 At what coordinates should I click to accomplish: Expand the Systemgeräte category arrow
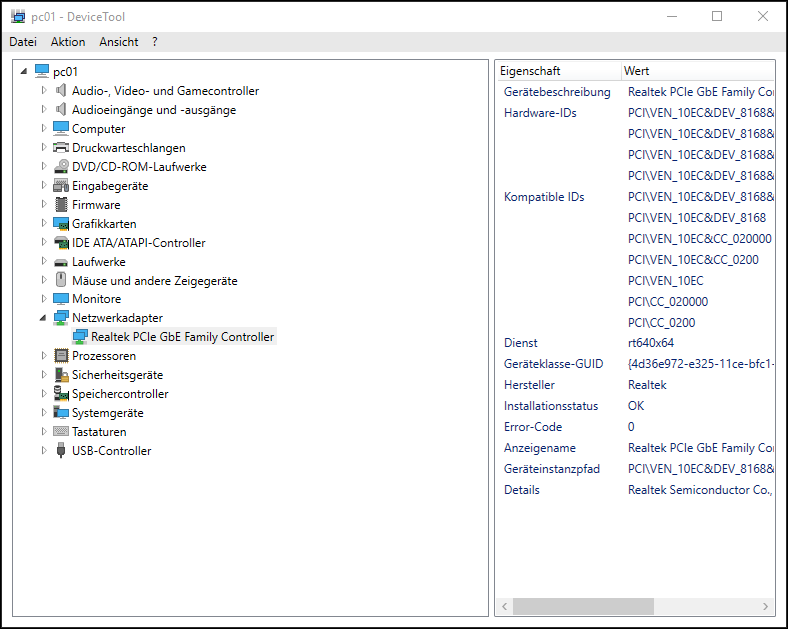(x=43, y=413)
